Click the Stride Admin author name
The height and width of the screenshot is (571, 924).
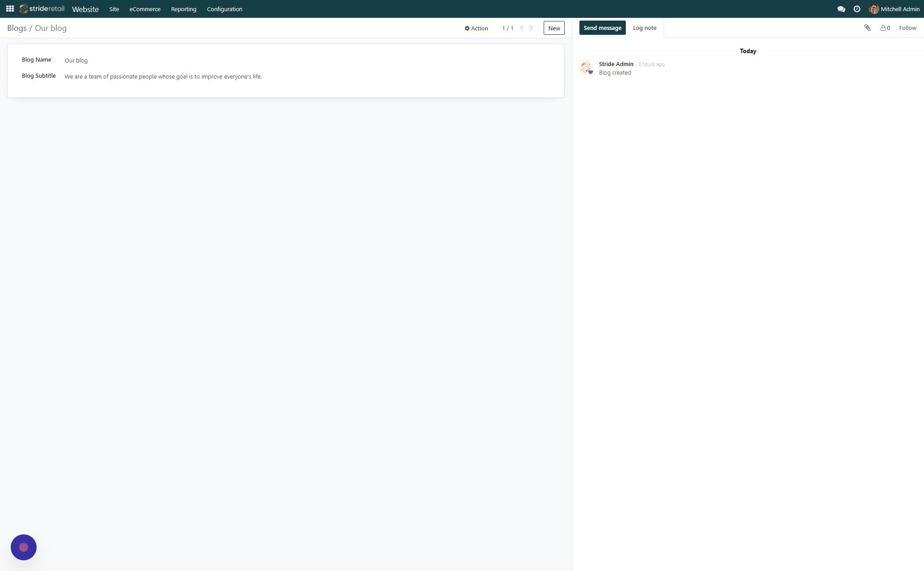coord(616,64)
